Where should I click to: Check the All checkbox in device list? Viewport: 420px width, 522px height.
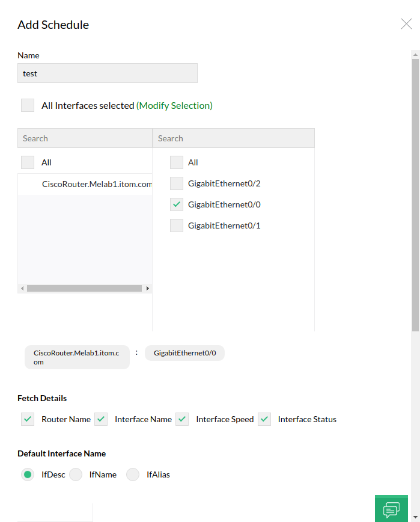click(26, 162)
